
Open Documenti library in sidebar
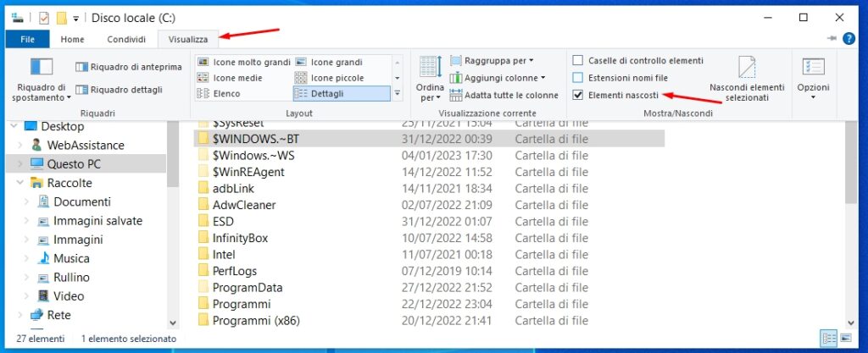click(x=82, y=201)
